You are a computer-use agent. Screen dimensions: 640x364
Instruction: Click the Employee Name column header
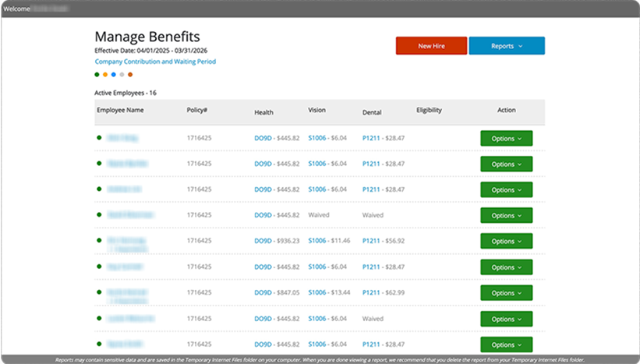click(x=120, y=110)
